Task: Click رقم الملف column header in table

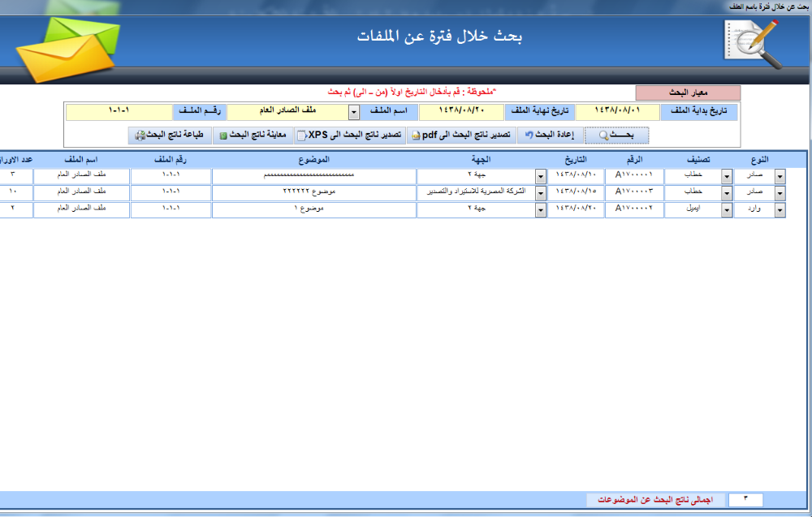Action: (x=171, y=160)
